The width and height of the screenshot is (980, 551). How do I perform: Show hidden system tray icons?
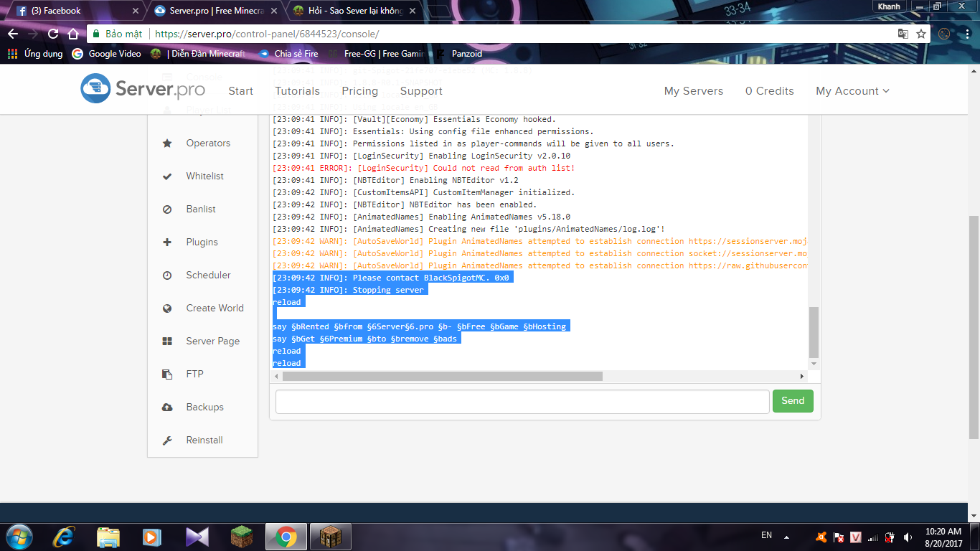[786, 537]
